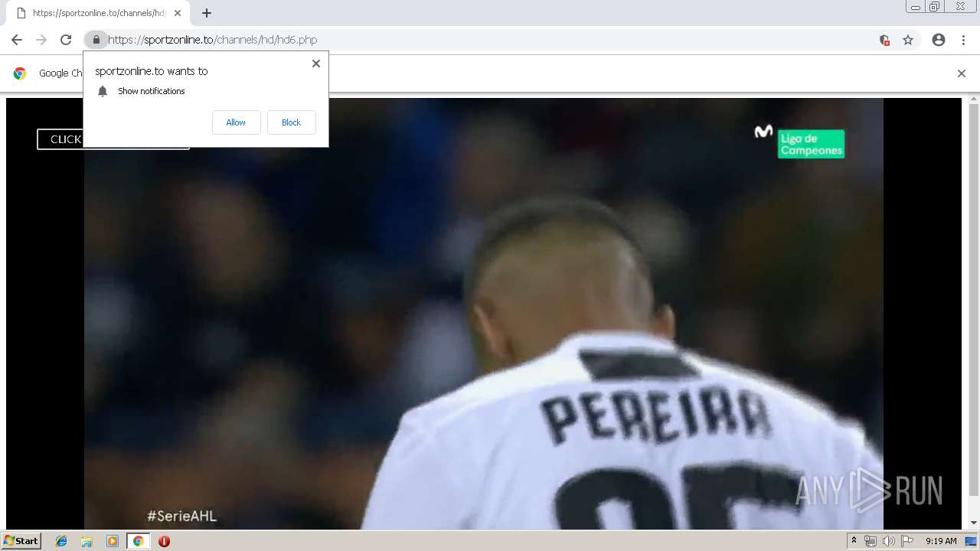Close the sportzonline.to tab
This screenshot has width=980, height=551.
click(177, 13)
